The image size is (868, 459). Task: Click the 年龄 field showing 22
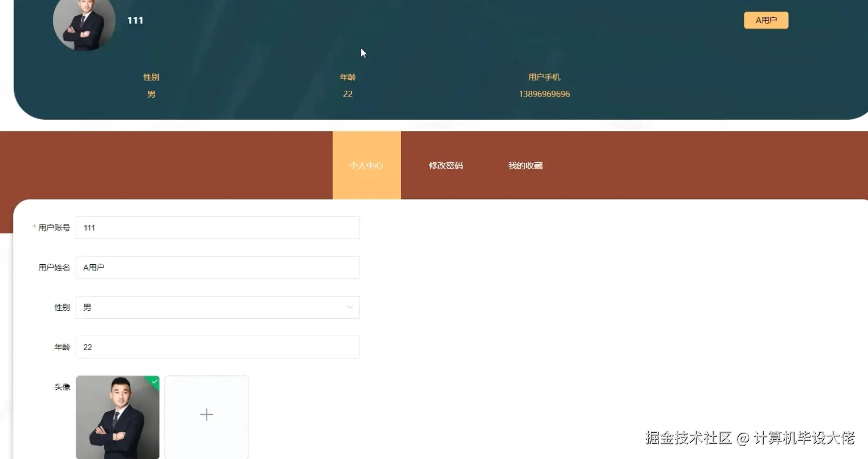(218, 347)
